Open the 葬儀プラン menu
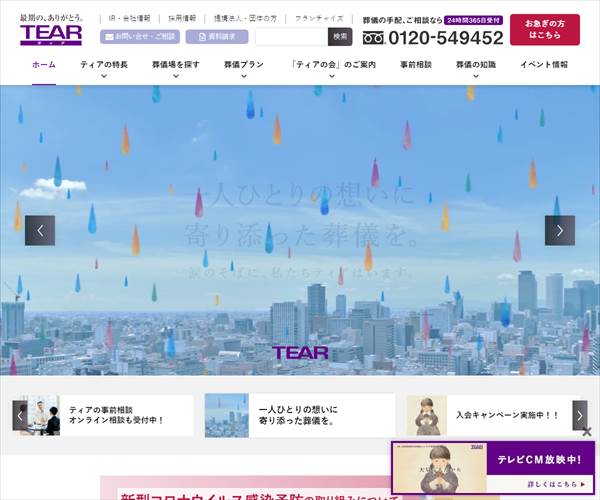The height and width of the screenshot is (500, 600). click(244, 65)
